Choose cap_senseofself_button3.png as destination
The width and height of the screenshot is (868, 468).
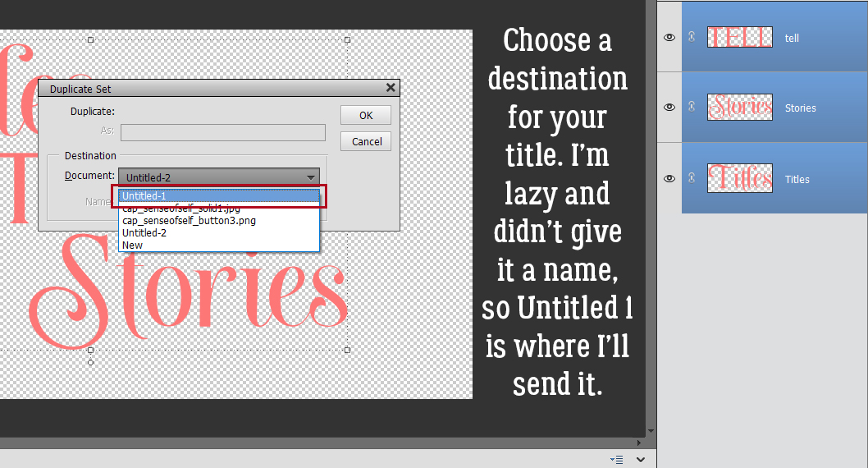click(x=219, y=220)
